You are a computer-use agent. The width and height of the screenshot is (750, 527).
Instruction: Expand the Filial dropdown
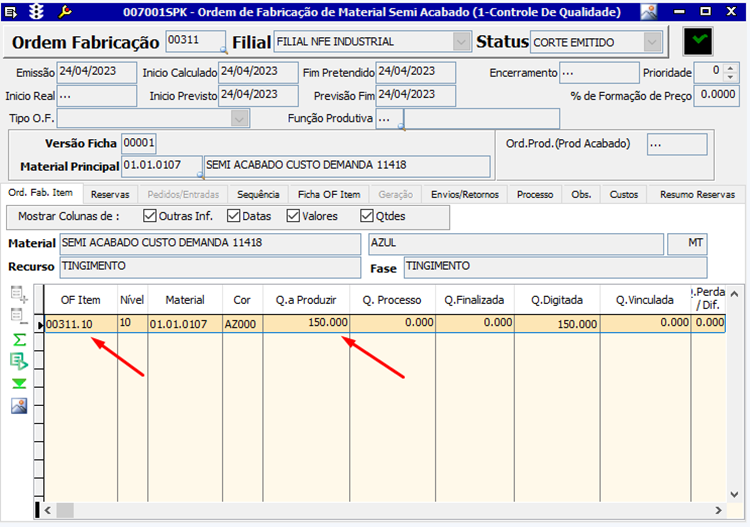[461, 42]
